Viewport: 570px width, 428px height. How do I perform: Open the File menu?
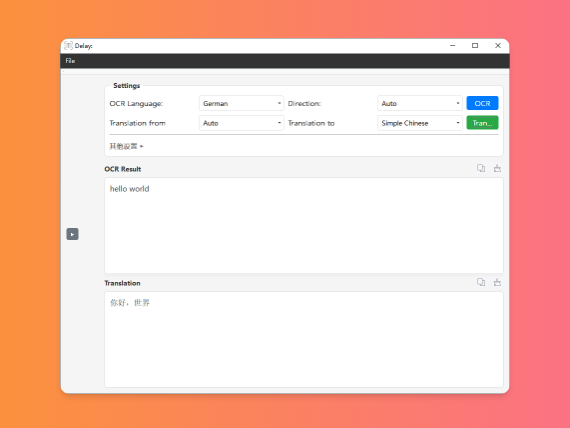(70, 61)
